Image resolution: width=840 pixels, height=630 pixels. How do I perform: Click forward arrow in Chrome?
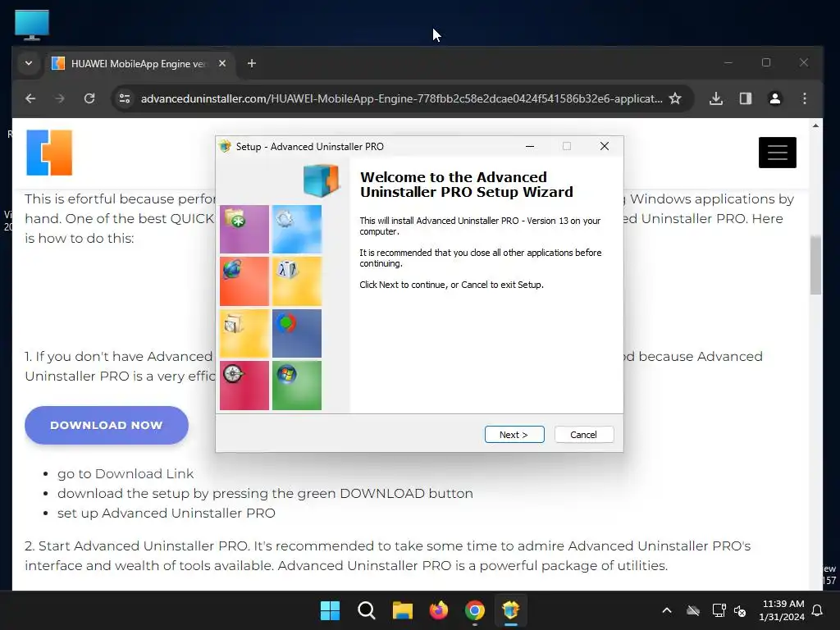tap(60, 98)
